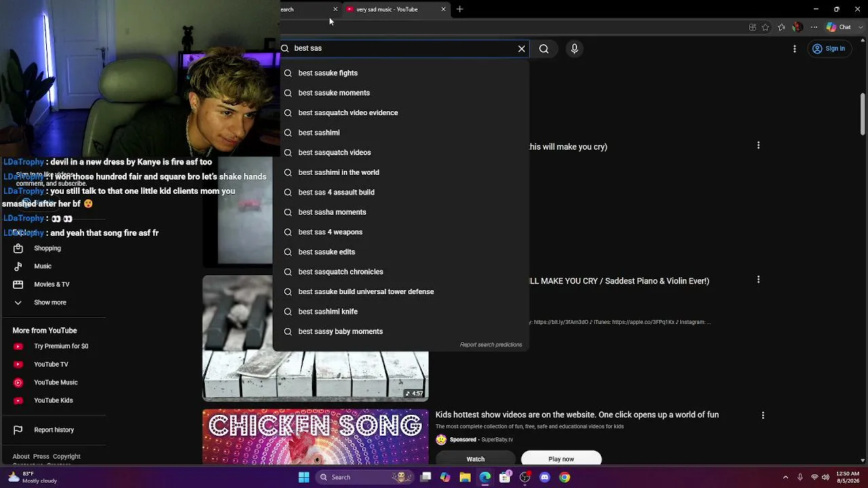Clear the YouTube search box text

[x=521, y=49]
